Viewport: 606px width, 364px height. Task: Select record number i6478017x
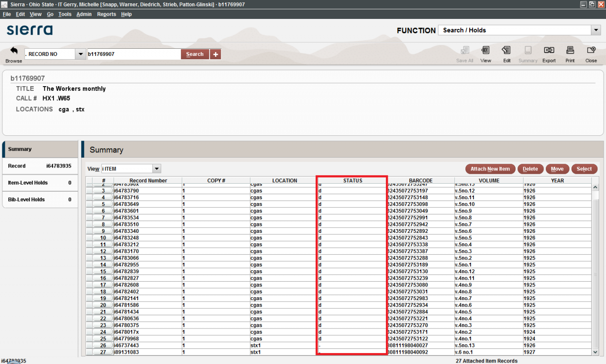(126, 332)
